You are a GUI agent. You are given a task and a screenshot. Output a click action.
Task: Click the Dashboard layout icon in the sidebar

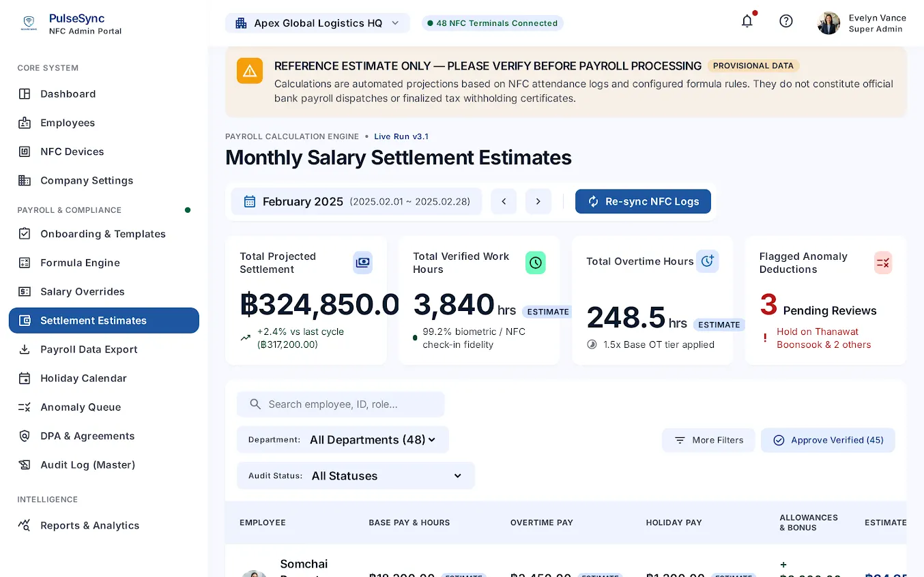(25, 94)
